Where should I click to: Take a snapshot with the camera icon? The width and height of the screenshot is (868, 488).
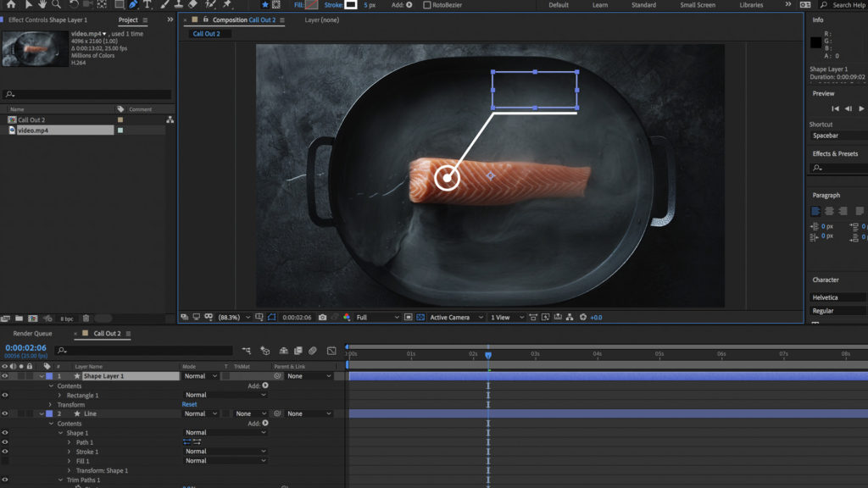click(x=322, y=318)
